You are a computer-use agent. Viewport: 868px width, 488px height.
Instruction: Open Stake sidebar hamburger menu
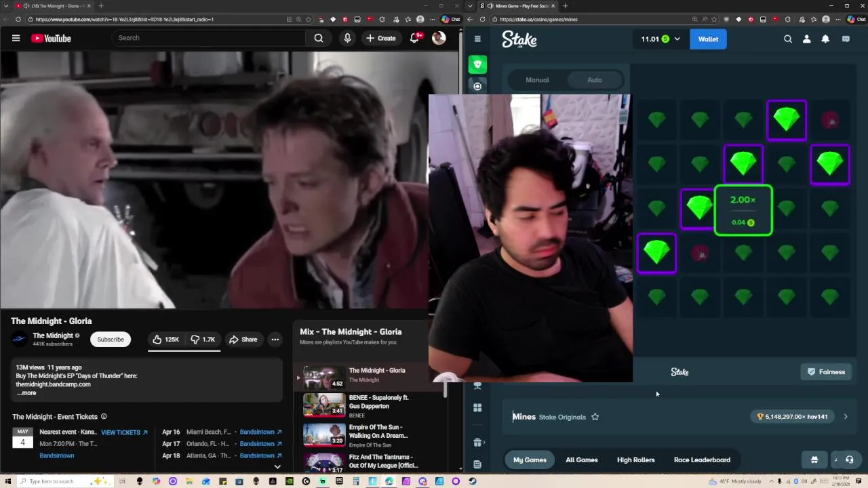(x=477, y=39)
